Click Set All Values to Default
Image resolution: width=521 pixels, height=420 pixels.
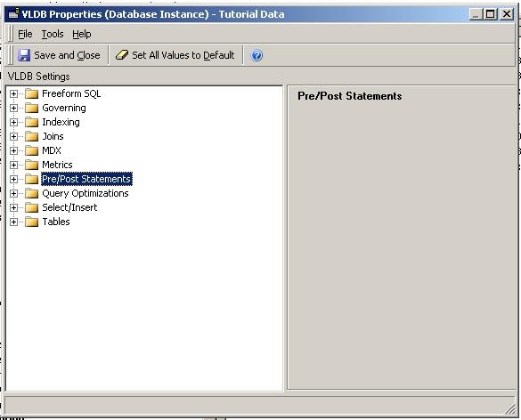pos(175,55)
